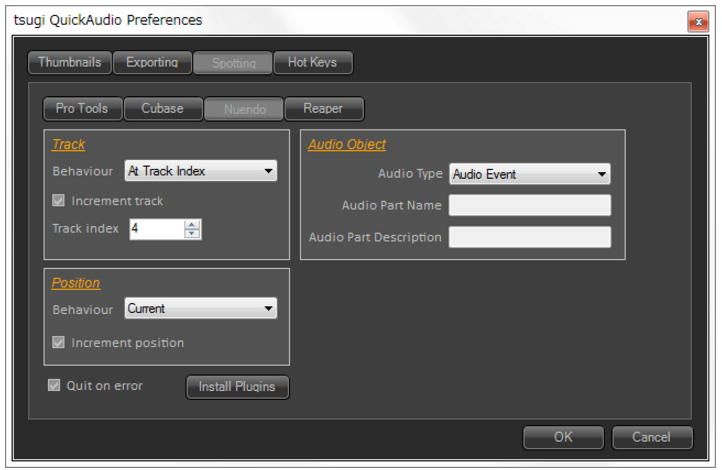This screenshot has height=470, width=722.
Task: Switch to the Pro Tools sub-tab
Action: tap(82, 109)
